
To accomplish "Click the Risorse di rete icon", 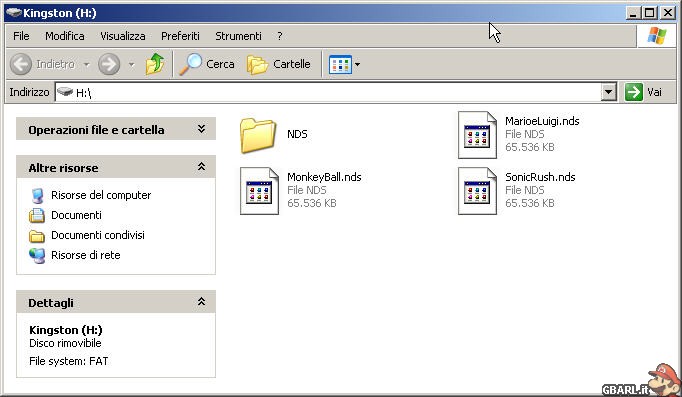I will [x=37, y=256].
